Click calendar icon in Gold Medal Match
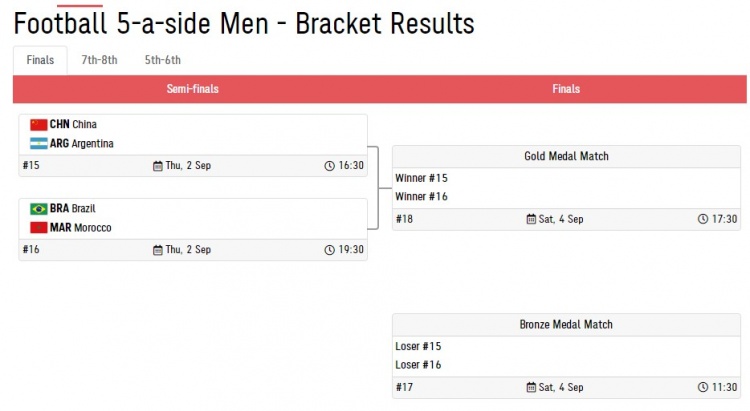The width and height of the screenshot is (750, 411). click(x=532, y=219)
